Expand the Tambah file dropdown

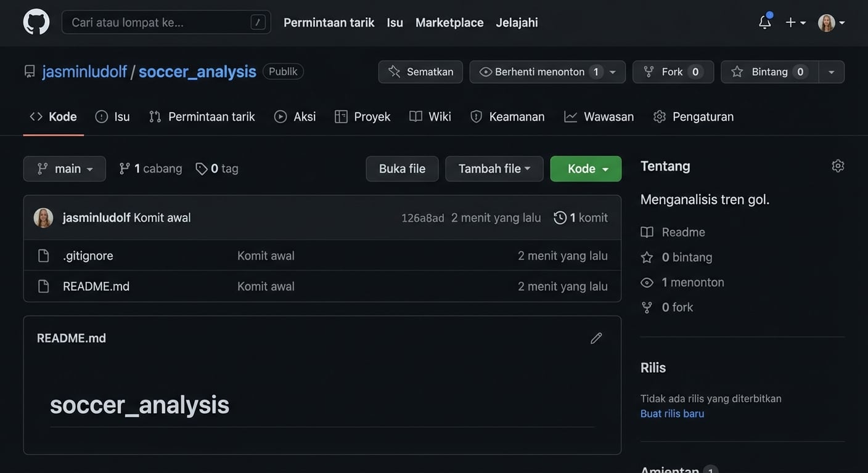pos(494,169)
